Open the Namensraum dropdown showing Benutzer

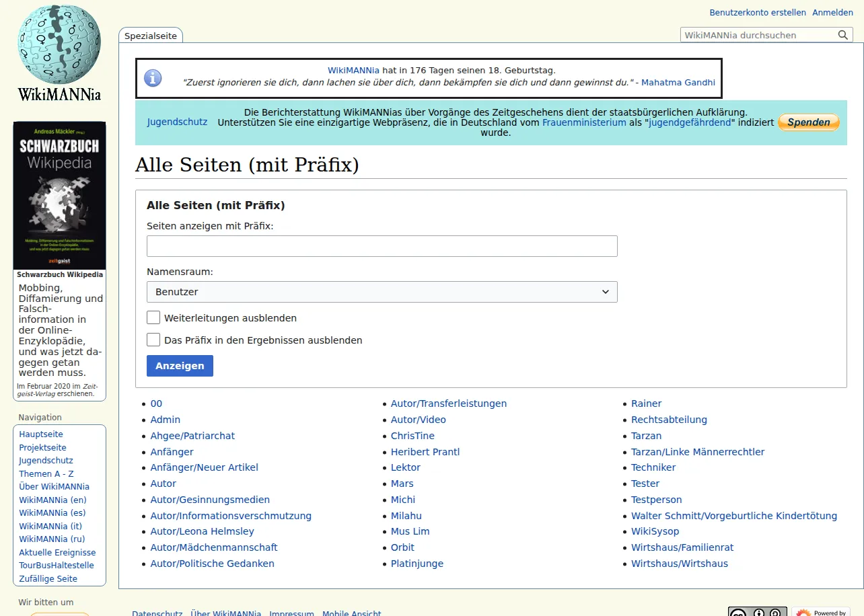pos(382,292)
